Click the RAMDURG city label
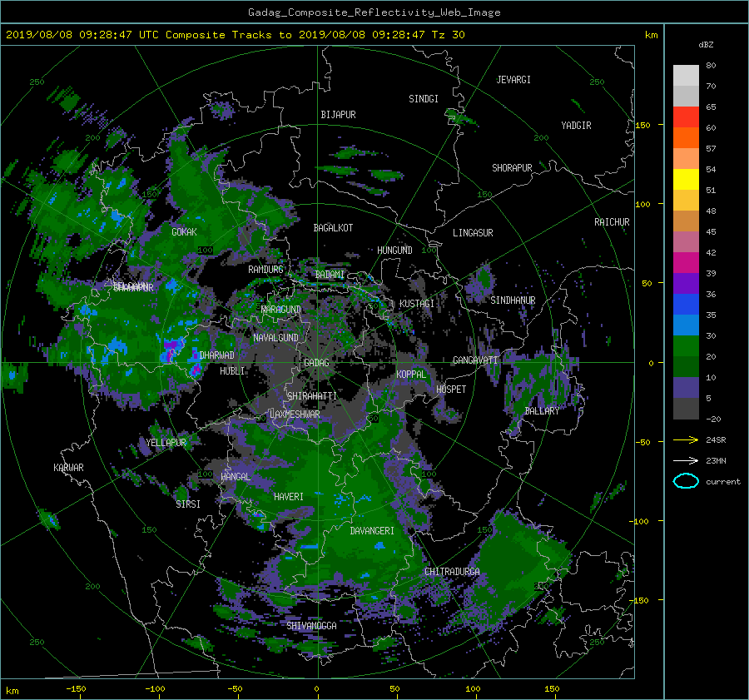 click(265, 270)
